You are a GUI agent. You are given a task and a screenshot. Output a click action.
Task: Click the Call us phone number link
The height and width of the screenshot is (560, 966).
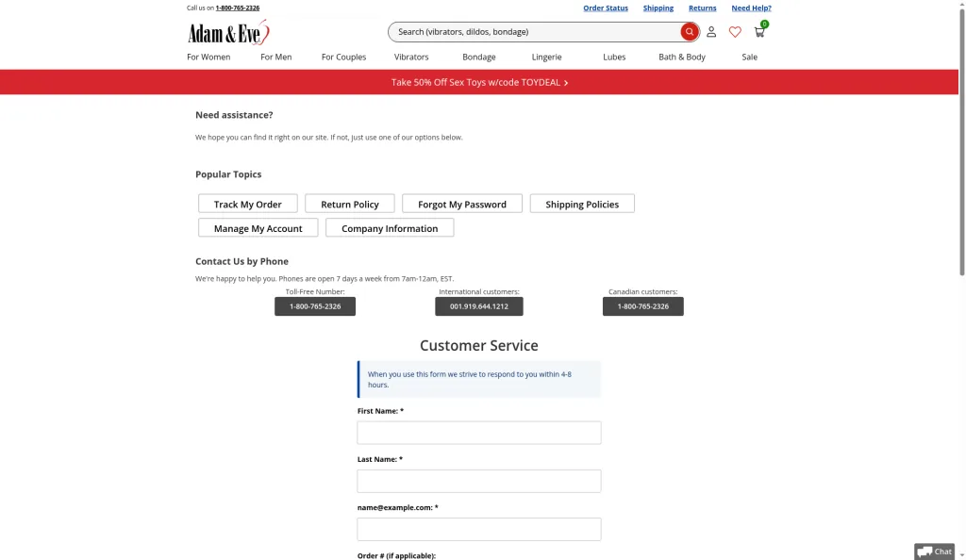point(237,8)
